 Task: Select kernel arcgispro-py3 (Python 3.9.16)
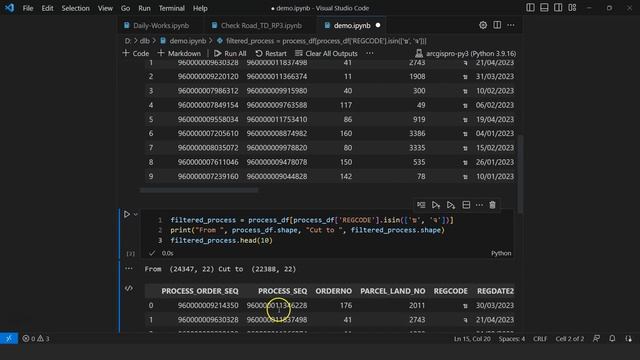466,53
